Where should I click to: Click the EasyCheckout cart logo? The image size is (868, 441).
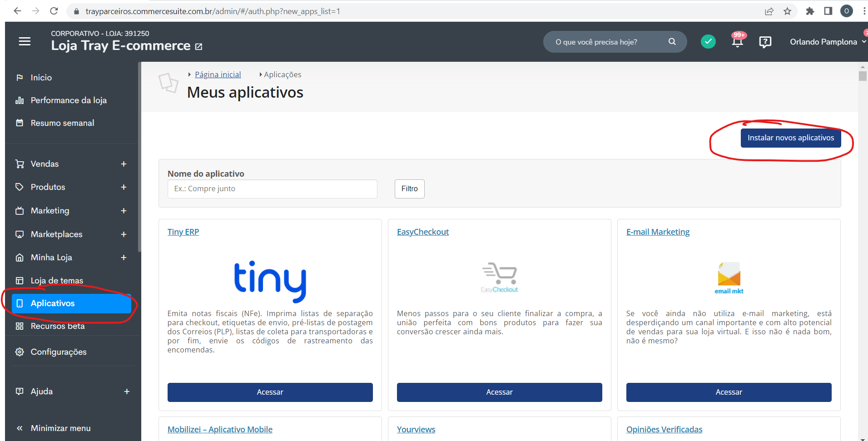coord(499,277)
